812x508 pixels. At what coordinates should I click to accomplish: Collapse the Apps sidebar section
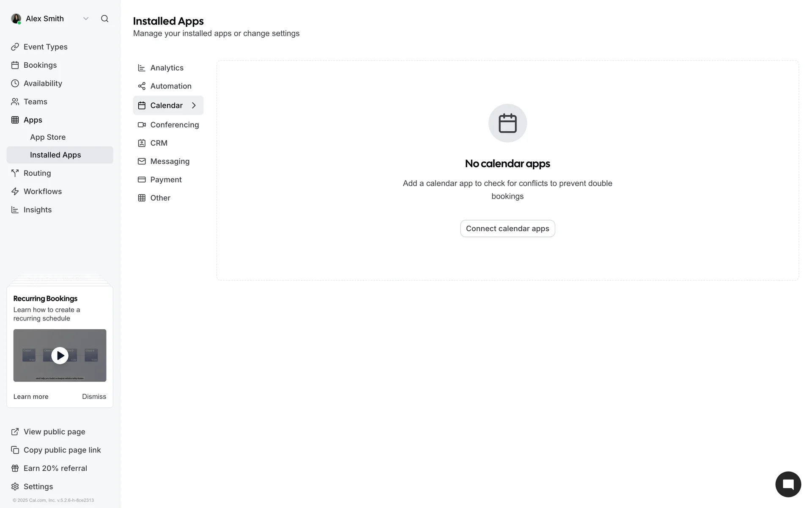pyautogui.click(x=33, y=120)
